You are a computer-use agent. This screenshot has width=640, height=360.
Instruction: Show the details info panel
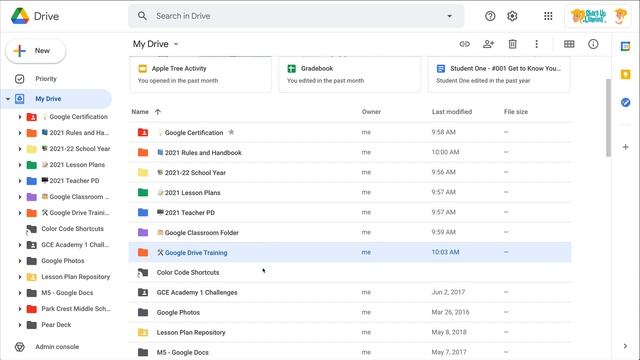(593, 44)
